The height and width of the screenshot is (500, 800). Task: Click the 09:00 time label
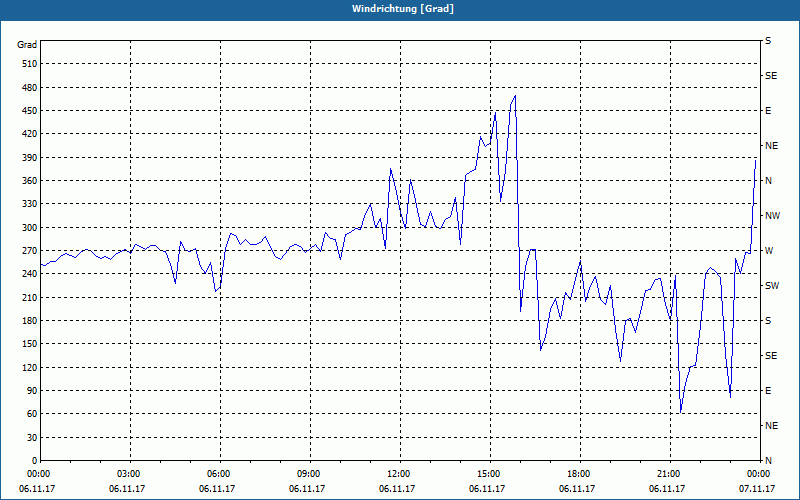tap(308, 474)
